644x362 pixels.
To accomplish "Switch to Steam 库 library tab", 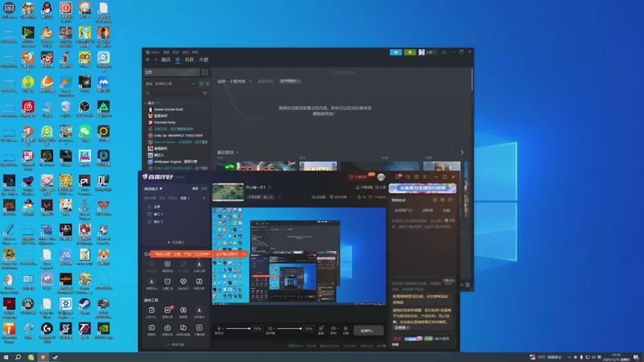I will coord(178,60).
